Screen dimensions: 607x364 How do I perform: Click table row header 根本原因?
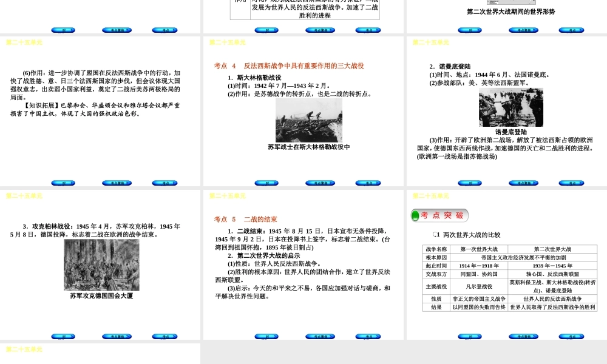point(436,257)
